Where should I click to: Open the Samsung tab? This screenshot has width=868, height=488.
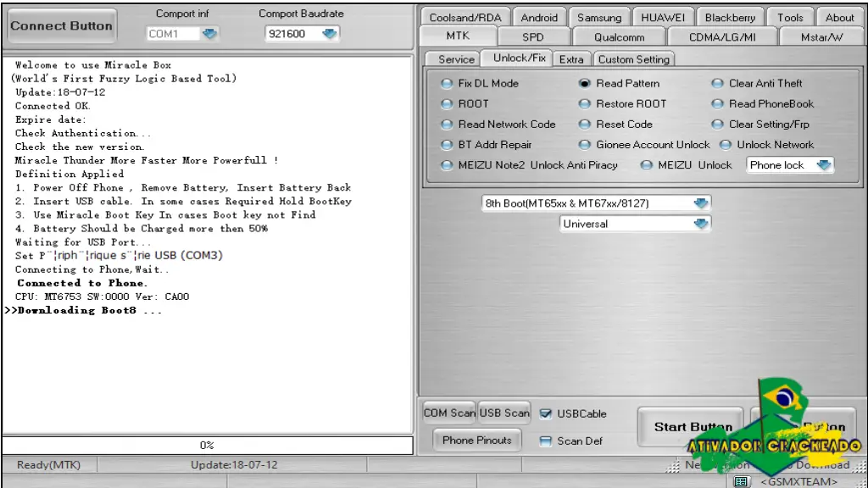(599, 18)
